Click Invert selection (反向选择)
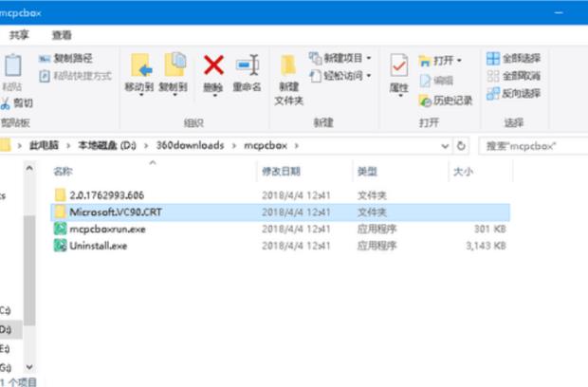588x387 pixels. (513, 93)
